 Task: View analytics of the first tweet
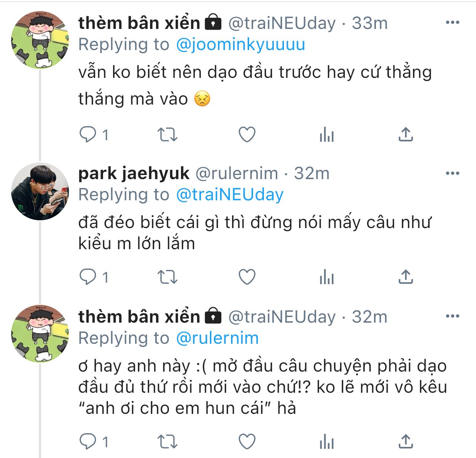(x=327, y=134)
